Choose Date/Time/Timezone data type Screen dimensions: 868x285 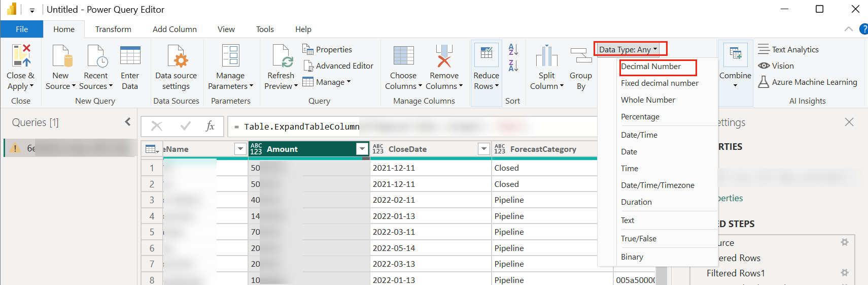(658, 185)
